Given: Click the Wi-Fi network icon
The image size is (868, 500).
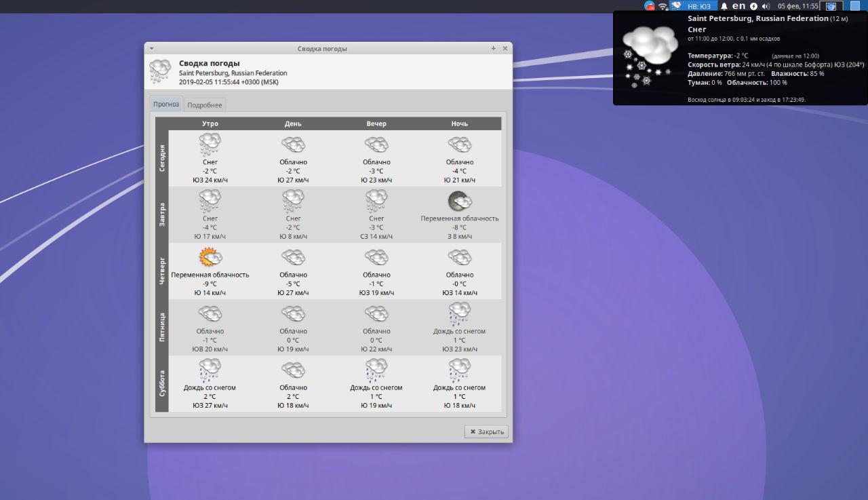Looking at the screenshot, I should point(663,6).
